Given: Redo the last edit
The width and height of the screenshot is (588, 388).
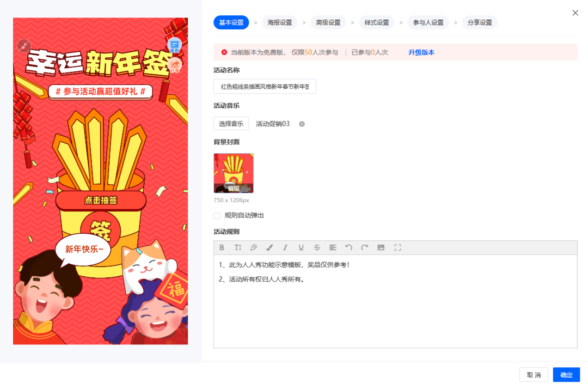Looking at the screenshot, I should coord(364,247).
